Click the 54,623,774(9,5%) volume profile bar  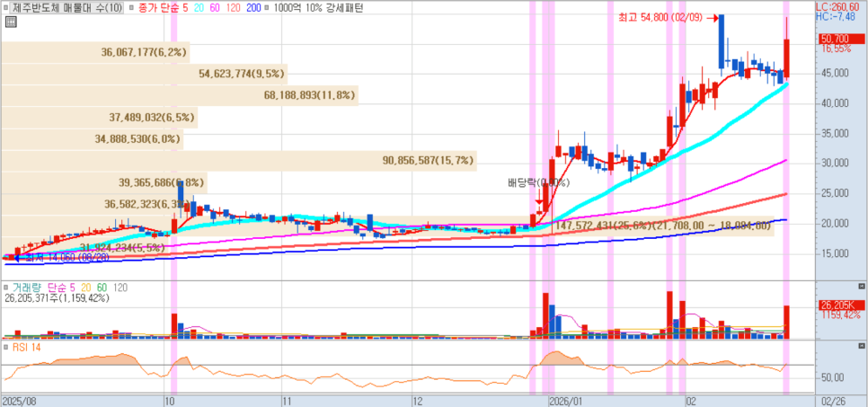click(x=144, y=74)
